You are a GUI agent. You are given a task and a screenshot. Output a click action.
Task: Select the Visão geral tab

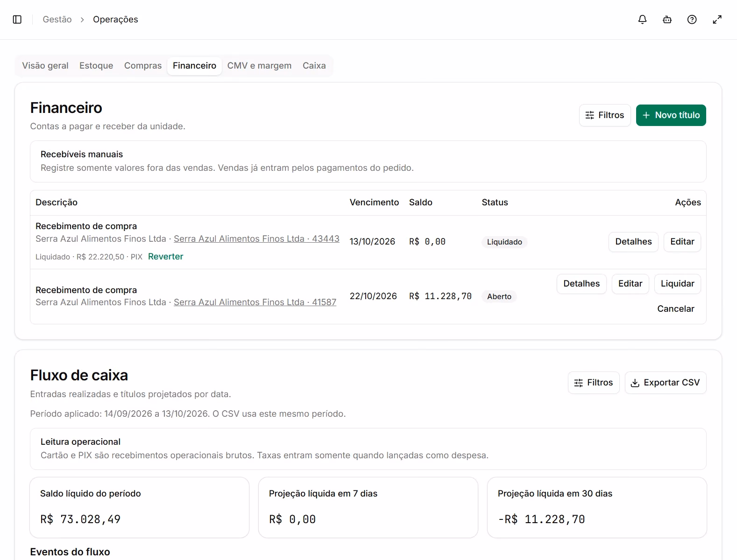(x=45, y=66)
